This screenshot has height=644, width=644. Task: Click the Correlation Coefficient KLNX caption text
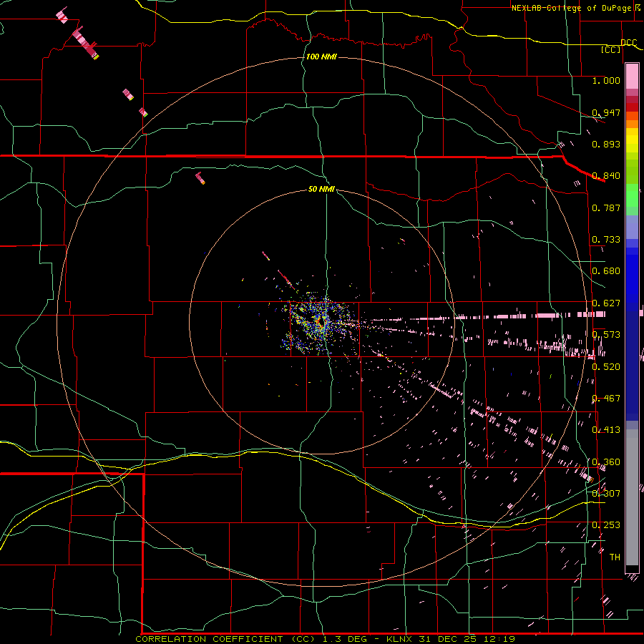pos(325,639)
